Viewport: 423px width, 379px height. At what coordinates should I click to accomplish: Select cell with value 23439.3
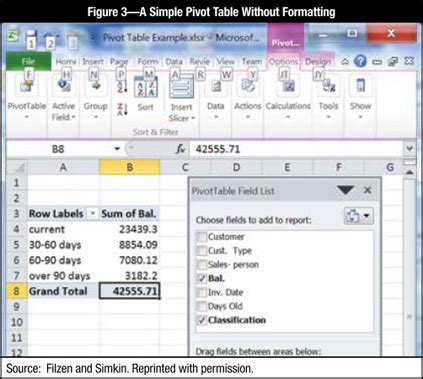(x=130, y=229)
